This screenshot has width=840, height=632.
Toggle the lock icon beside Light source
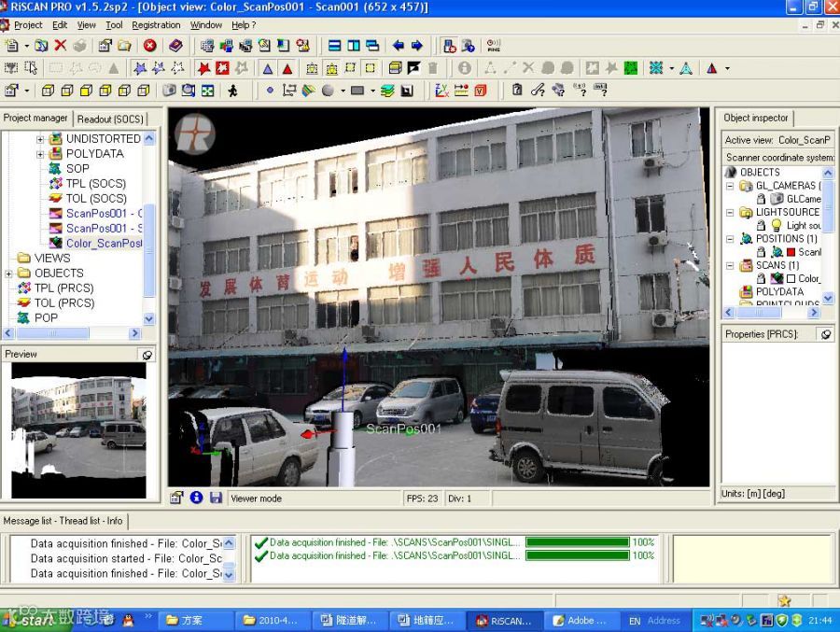pyautogui.click(x=762, y=226)
